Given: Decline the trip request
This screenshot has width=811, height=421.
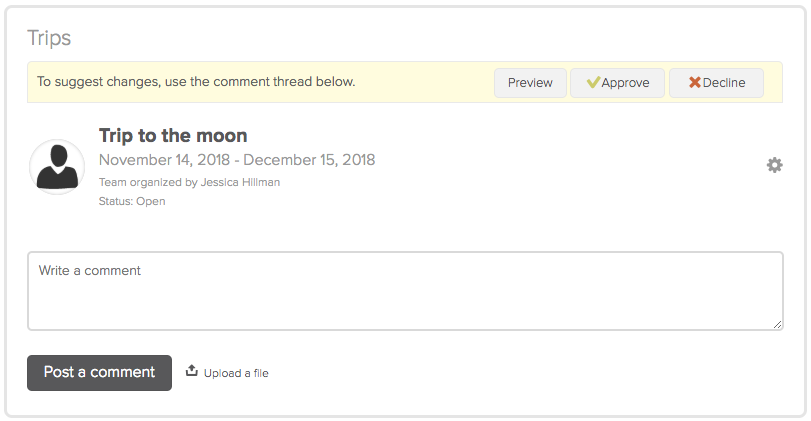Looking at the screenshot, I should (716, 83).
